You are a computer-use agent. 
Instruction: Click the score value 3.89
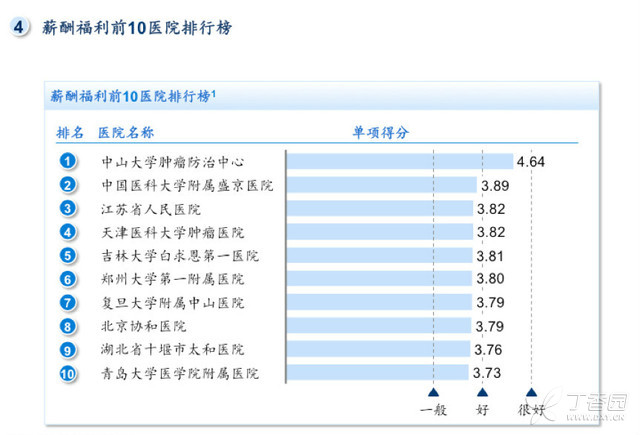click(495, 186)
